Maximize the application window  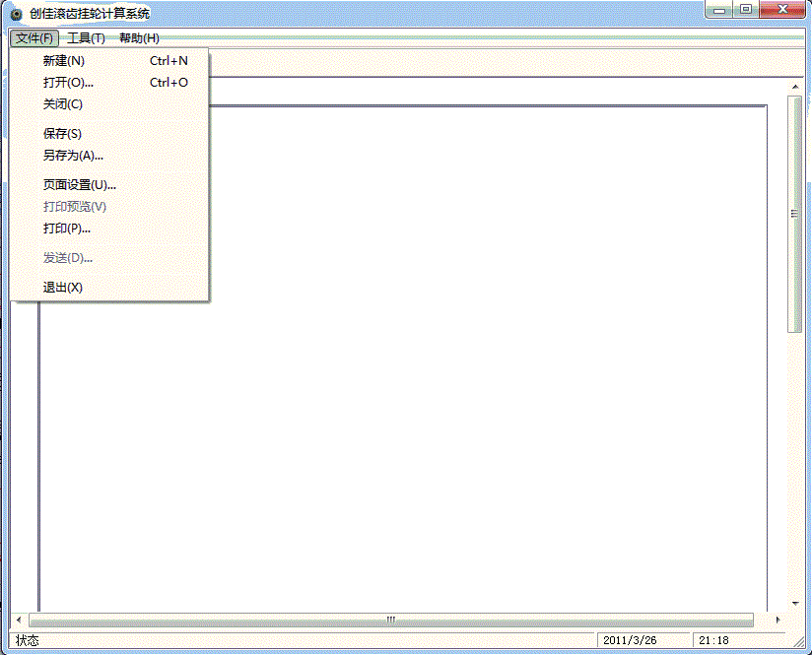pos(746,9)
